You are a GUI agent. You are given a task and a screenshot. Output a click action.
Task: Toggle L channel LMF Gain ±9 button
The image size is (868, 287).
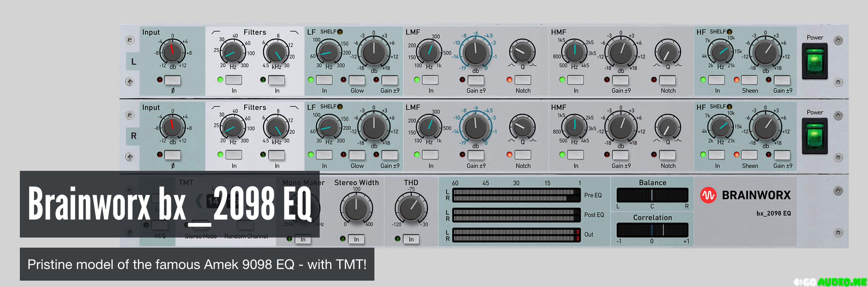[476, 80]
